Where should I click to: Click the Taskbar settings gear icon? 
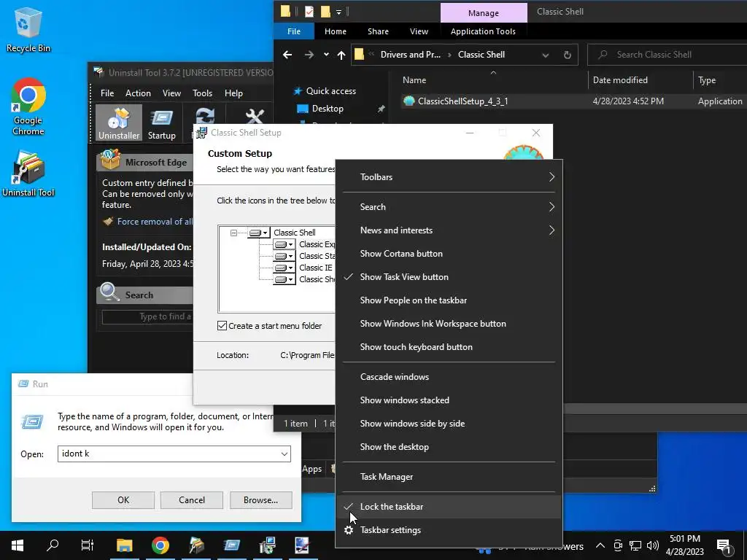(349, 530)
